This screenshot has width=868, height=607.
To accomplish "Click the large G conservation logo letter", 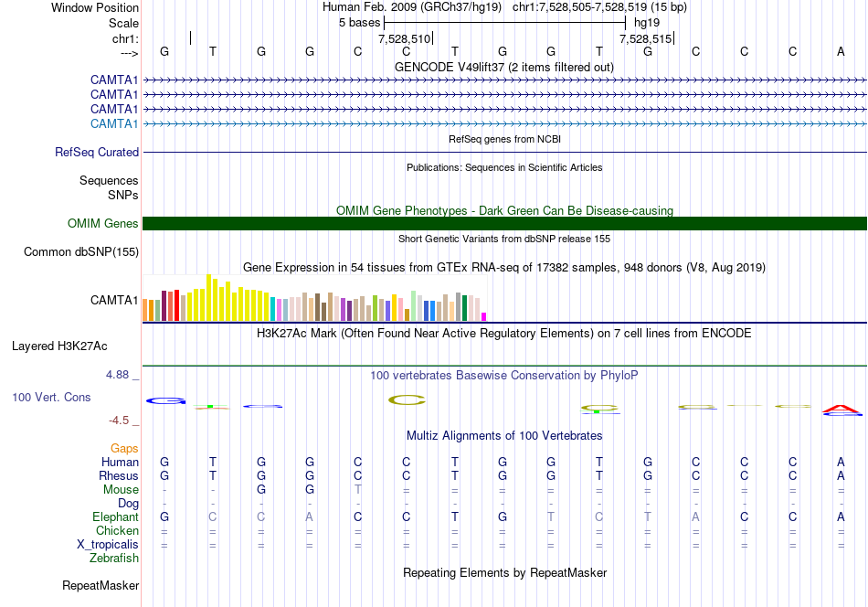I will [165, 400].
